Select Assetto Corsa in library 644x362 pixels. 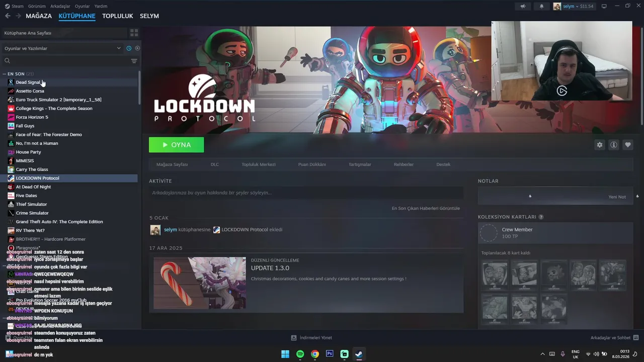coord(70,91)
